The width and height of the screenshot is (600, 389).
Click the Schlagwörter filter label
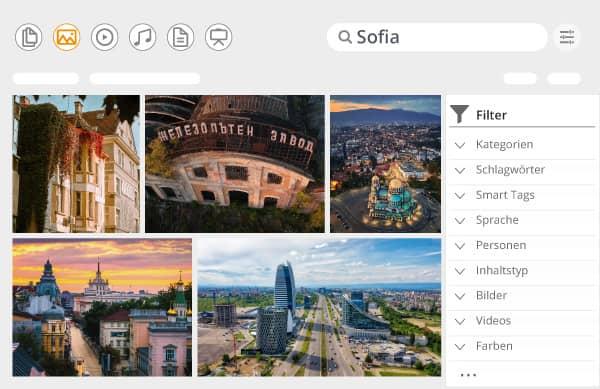(x=510, y=169)
